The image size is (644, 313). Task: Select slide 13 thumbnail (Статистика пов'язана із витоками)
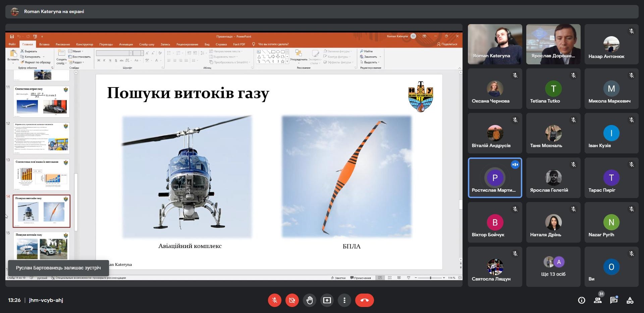(42, 175)
